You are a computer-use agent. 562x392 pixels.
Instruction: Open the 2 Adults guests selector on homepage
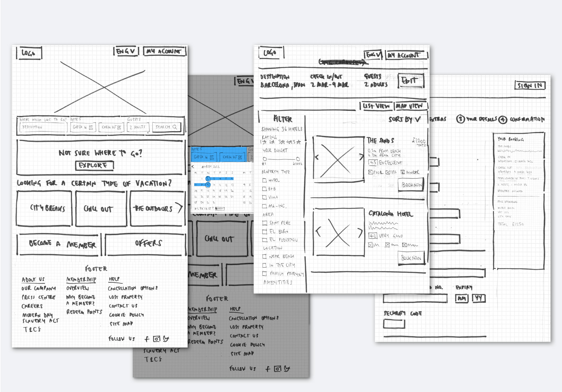138,127
